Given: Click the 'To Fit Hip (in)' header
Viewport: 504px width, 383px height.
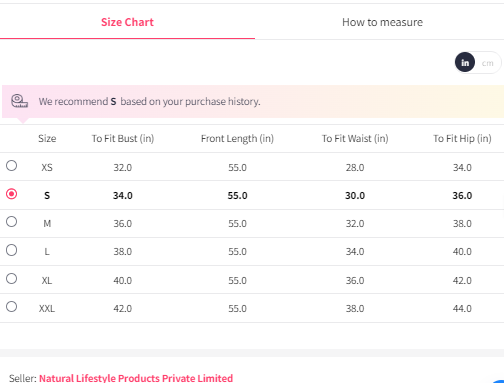Looking at the screenshot, I should coord(462,138).
